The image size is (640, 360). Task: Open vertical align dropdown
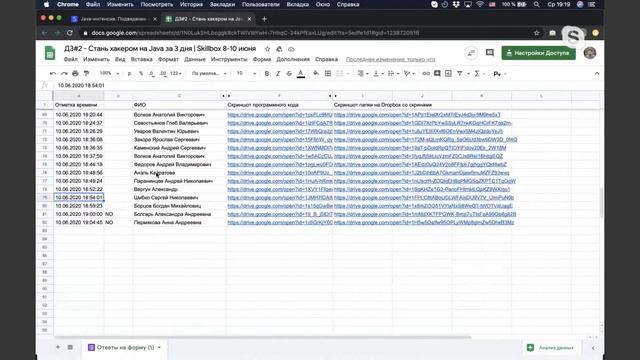point(378,73)
